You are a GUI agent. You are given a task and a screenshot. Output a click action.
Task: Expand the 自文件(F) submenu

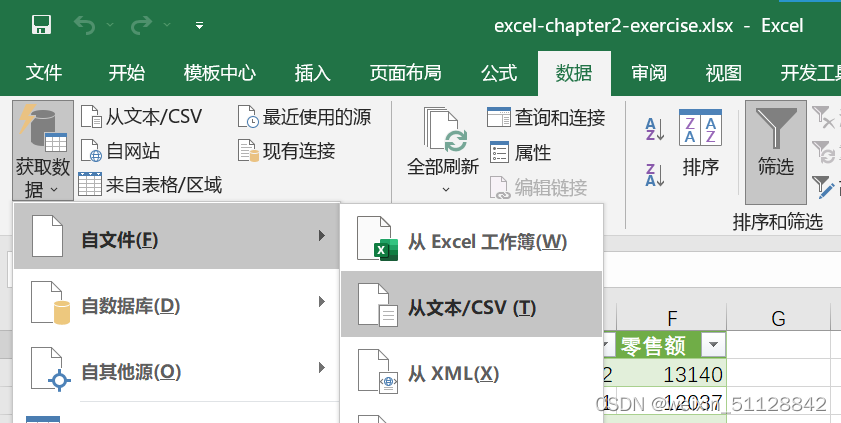point(176,236)
